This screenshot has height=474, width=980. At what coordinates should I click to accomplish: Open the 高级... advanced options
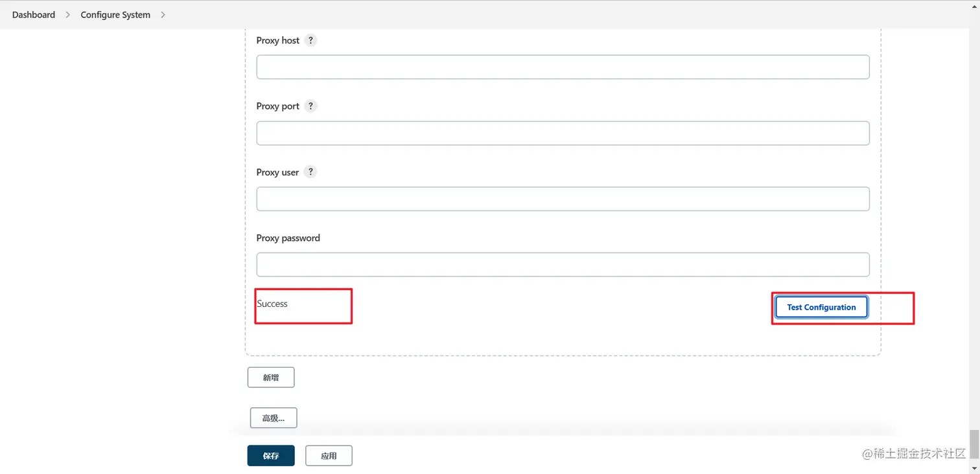click(274, 418)
